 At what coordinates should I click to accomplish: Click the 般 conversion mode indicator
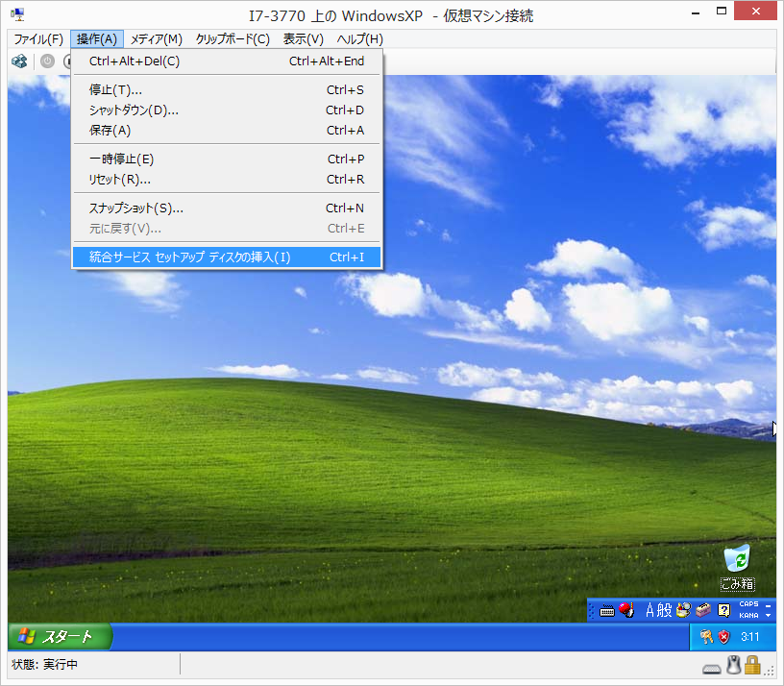point(665,610)
